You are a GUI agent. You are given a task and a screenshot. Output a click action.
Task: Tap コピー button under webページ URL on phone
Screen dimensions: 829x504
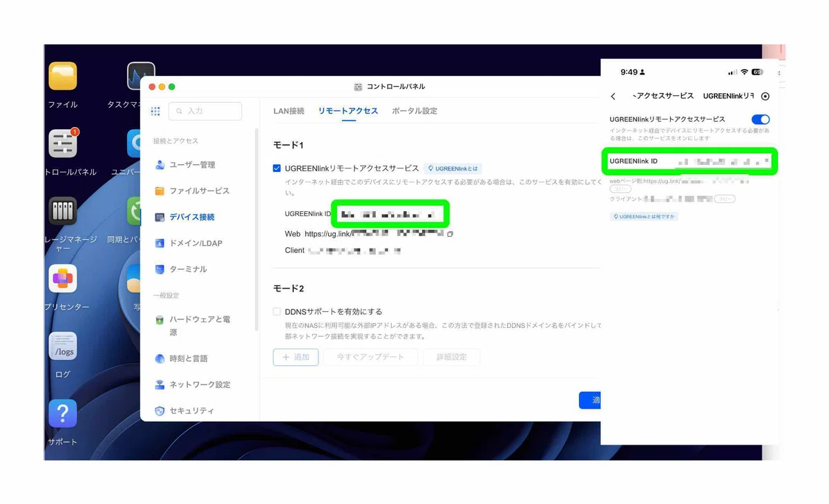point(620,189)
